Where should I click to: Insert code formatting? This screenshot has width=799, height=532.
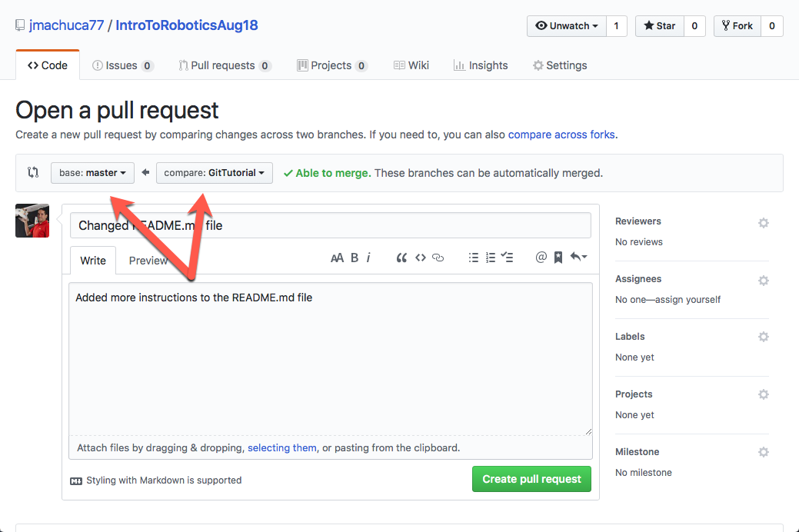[x=421, y=258]
